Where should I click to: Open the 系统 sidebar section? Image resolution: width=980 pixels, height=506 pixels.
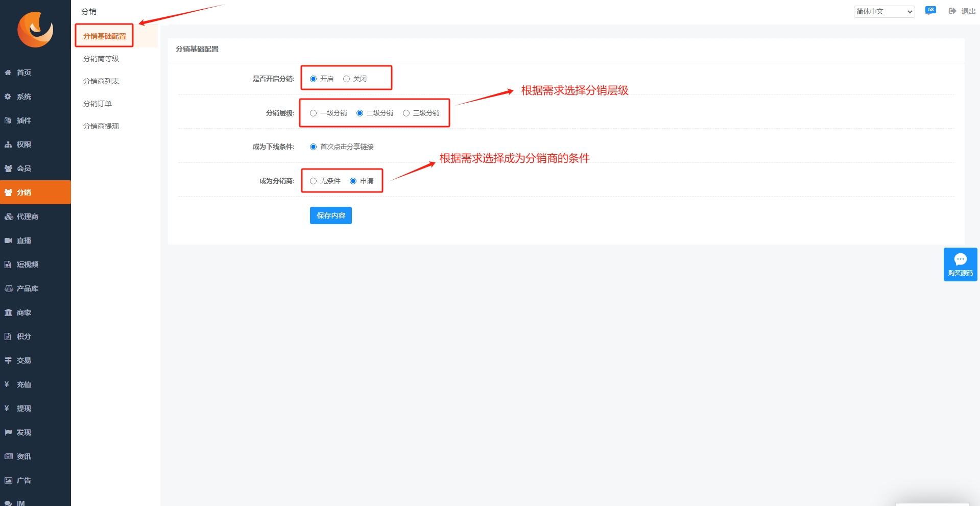(35, 97)
